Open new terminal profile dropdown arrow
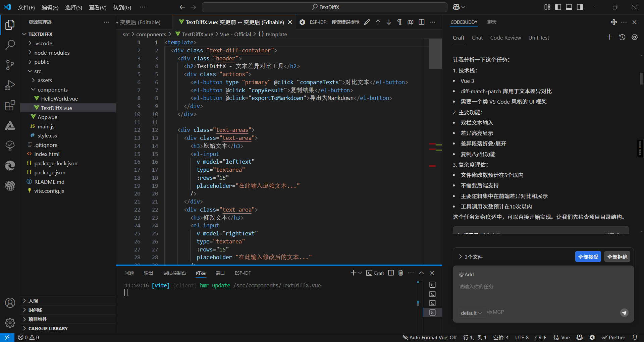This screenshot has height=342, width=644. tap(360, 273)
